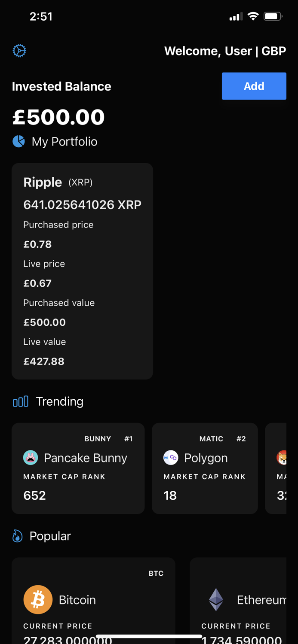Tap the Ethereum diamond icon
The image size is (298, 644).
point(216,599)
